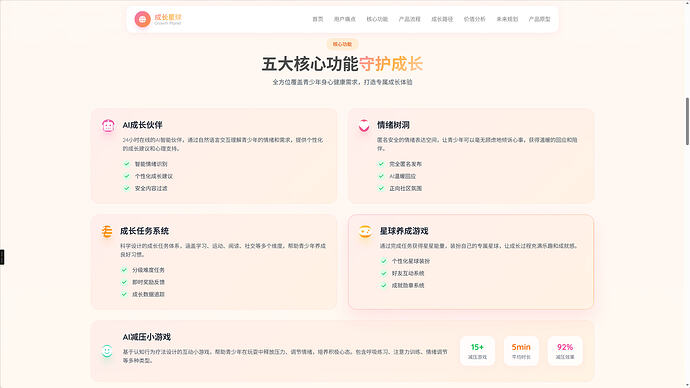Click the gamepad icon beside 星球养成游戏
The image size is (690, 388).
coord(365,231)
